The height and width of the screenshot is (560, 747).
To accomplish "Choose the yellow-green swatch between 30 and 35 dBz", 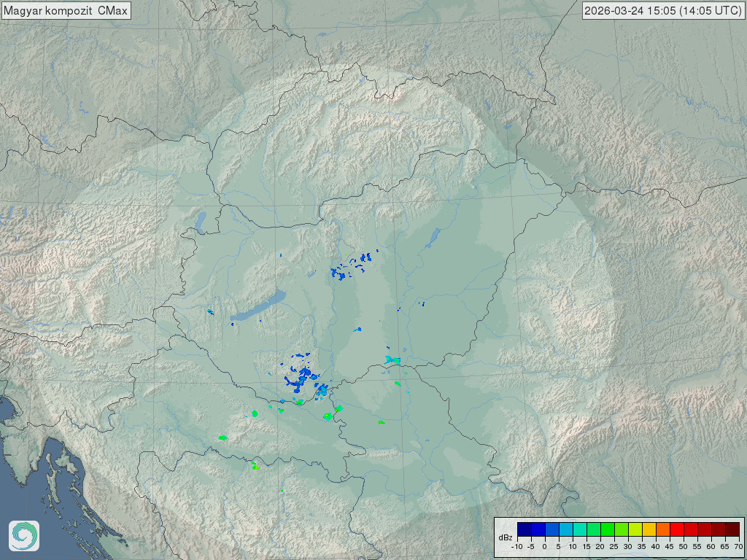I will coord(635,530).
